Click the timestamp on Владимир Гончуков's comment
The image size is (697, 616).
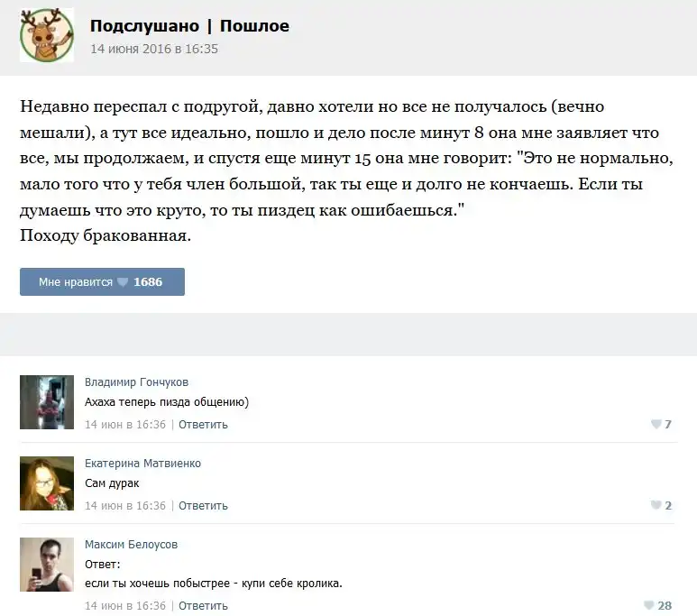(125, 425)
